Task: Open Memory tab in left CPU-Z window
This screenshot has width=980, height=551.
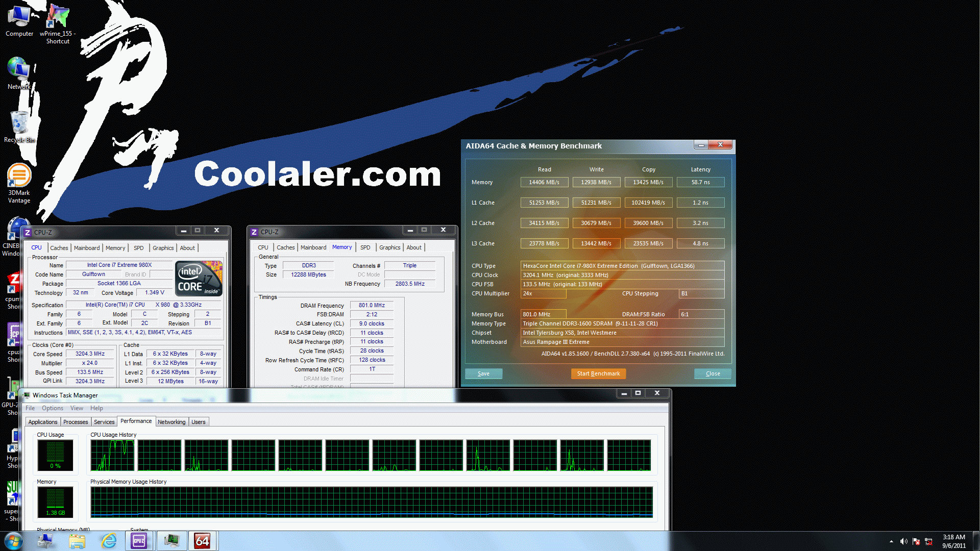Action: point(115,248)
